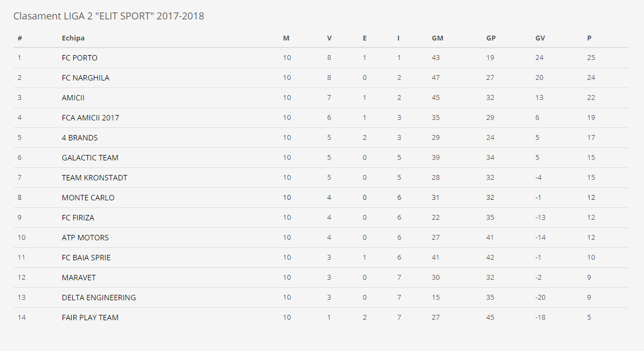Select the FC NARGHILA team name
This screenshot has height=351, width=644.
(85, 78)
